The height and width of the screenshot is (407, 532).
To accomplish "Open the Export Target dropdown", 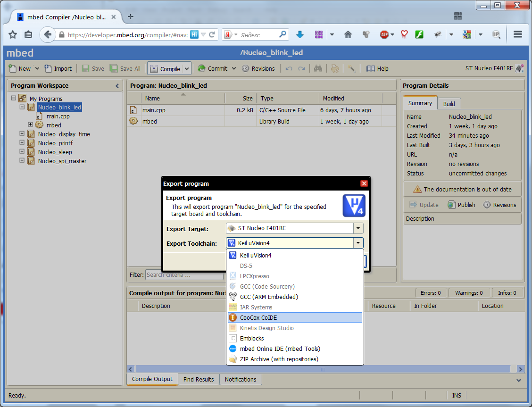I will tap(357, 228).
